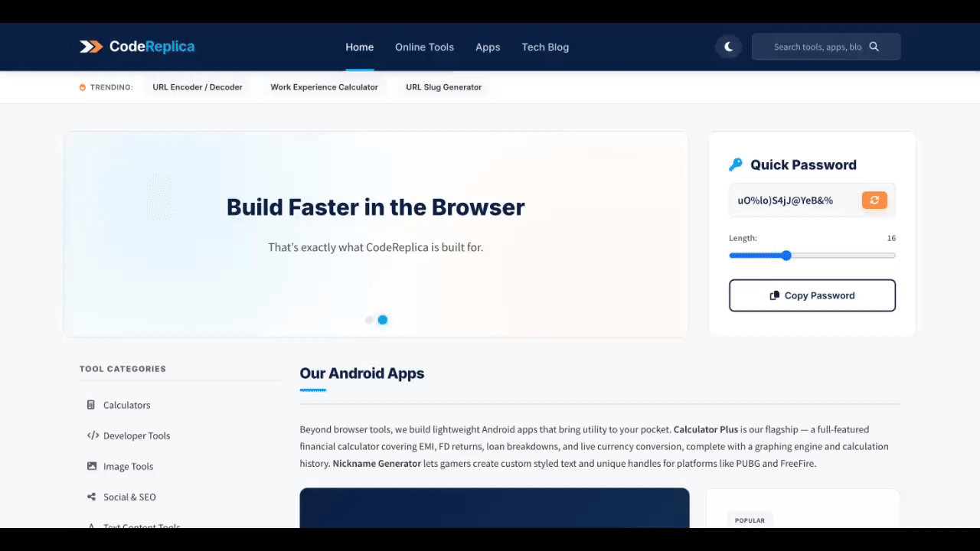Open the Calculators category link
This screenshot has height=551, width=980.
(x=127, y=405)
